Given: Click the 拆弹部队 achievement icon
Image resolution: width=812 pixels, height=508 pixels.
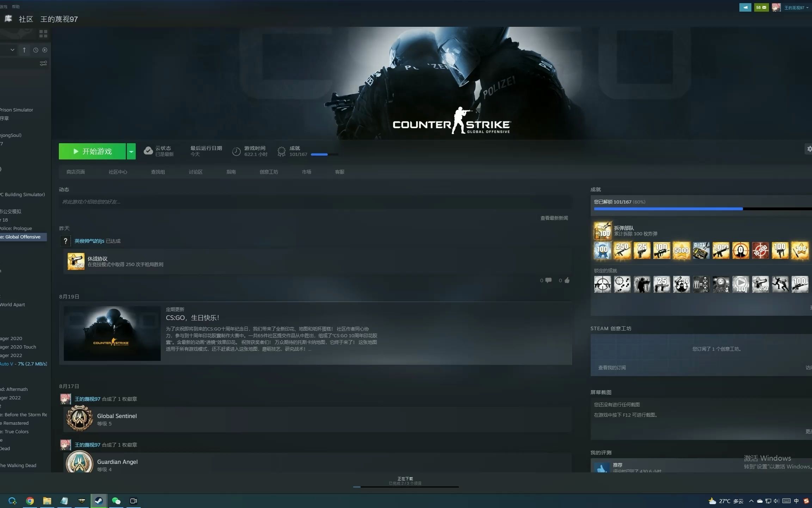Looking at the screenshot, I should [x=603, y=231].
